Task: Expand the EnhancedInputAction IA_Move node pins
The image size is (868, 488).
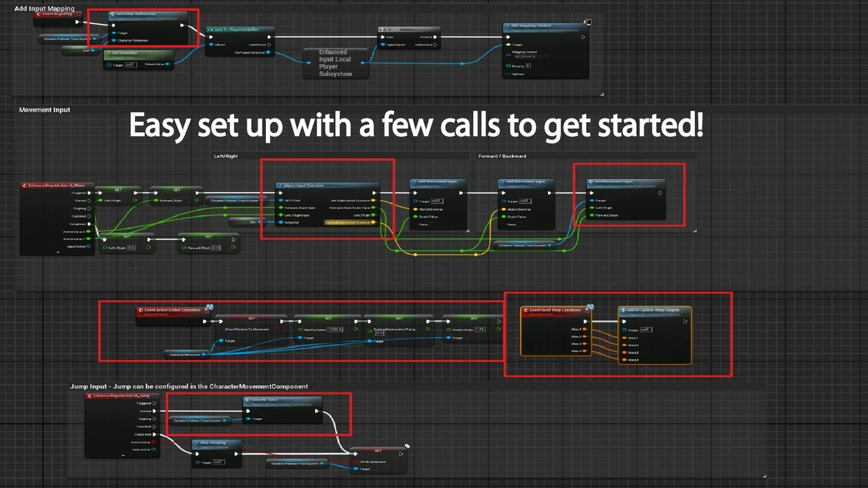Action: [58, 252]
